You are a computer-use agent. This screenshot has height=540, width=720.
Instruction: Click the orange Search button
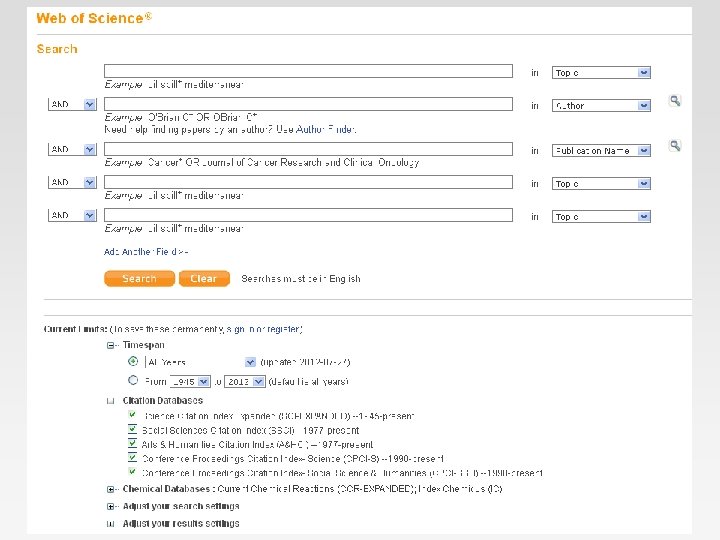click(x=139, y=279)
